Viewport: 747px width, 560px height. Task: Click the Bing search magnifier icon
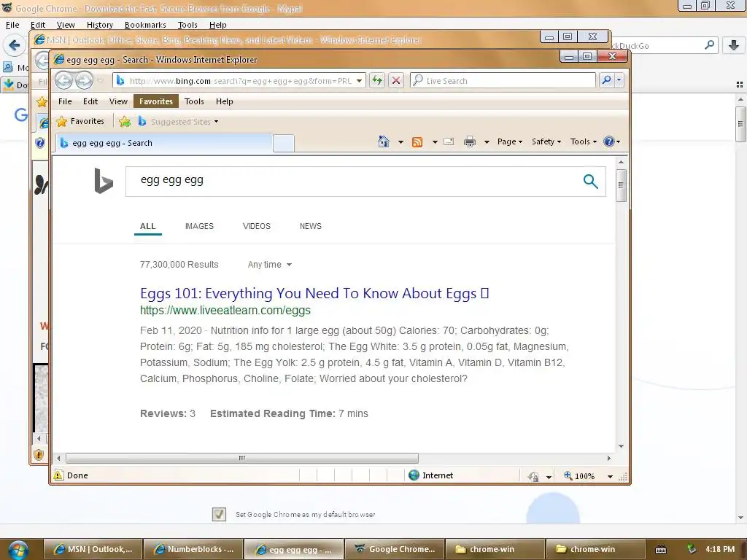(590, 182)
